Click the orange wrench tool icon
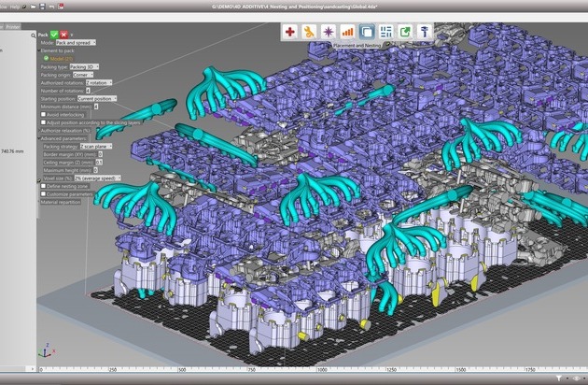The height and width of the screenshot is (385, 588). (309, 32)
